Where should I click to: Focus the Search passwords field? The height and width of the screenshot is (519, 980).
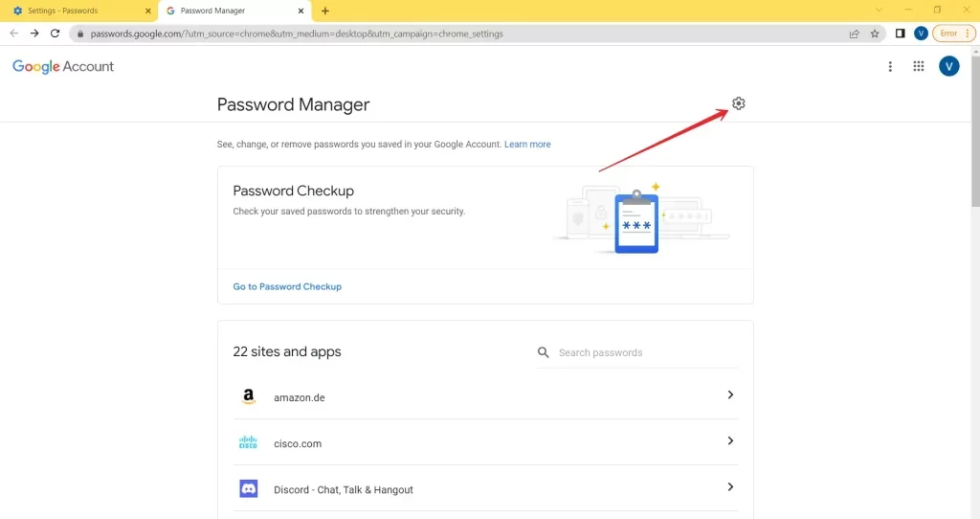point(636,352)
